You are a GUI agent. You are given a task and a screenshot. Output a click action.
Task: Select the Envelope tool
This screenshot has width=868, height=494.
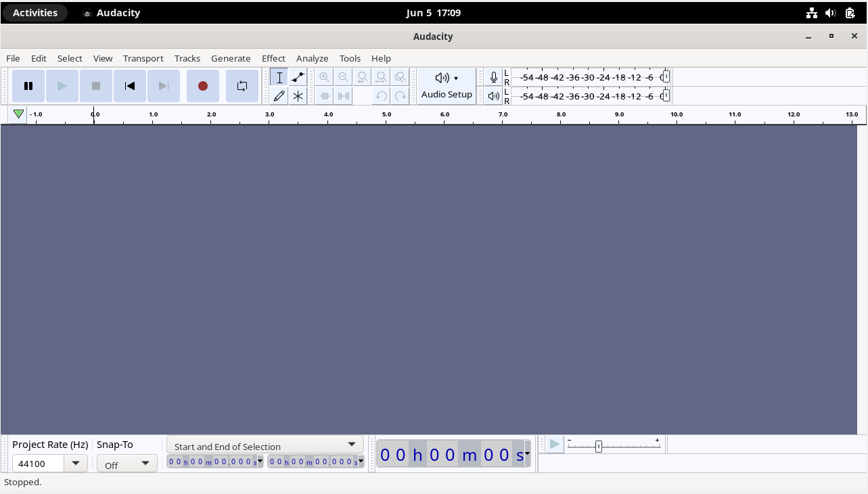(298, 77)
